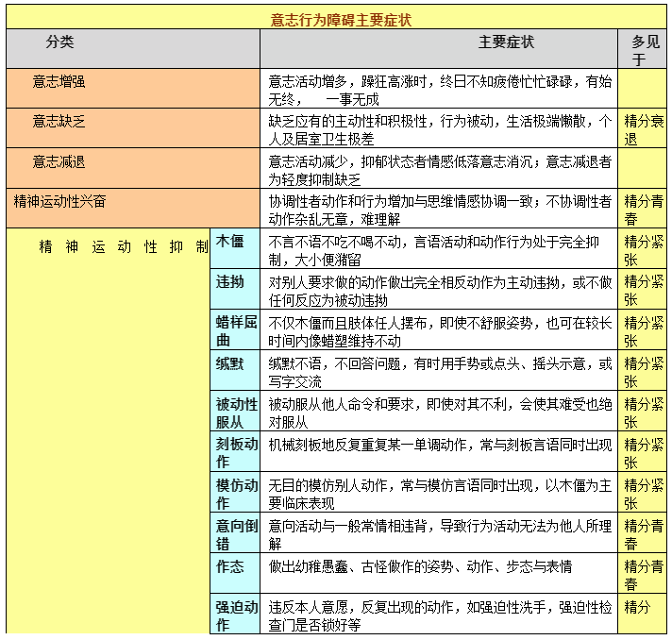Click the 精分衰退 cell in 意志缺乏 row
This screenshot has height=640, width=672.
point(643,129)
